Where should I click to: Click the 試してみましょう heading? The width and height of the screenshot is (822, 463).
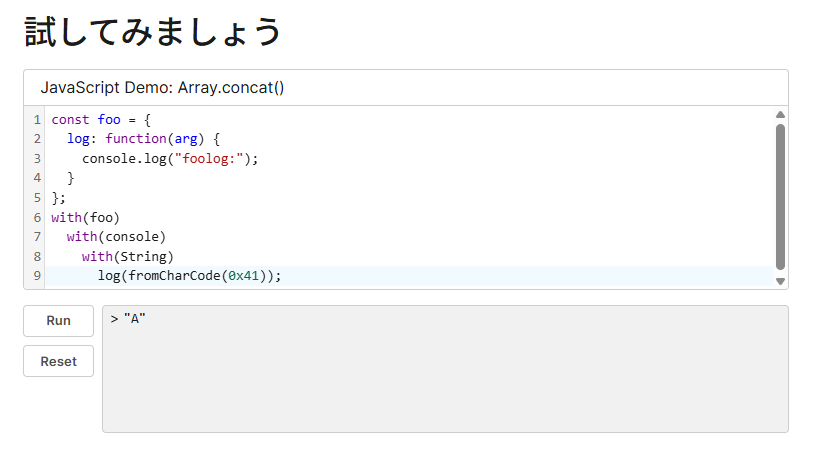click(x=153, y=31)
